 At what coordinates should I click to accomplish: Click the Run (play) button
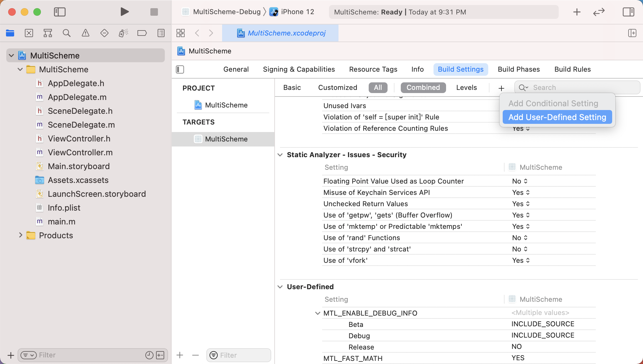125,12
